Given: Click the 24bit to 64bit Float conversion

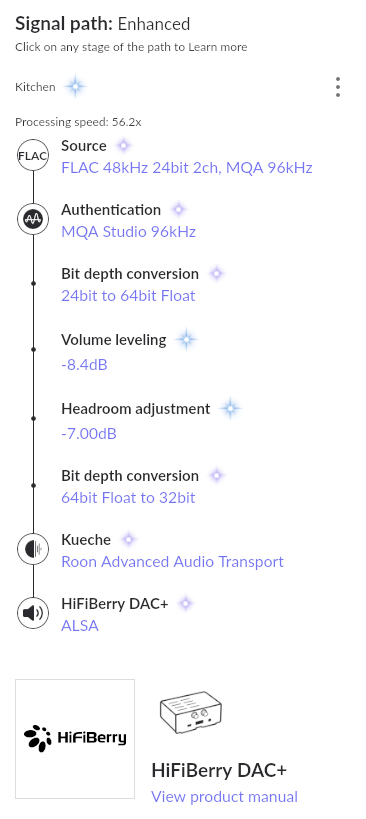Looking at the screenshot, I should click(128, 296).
